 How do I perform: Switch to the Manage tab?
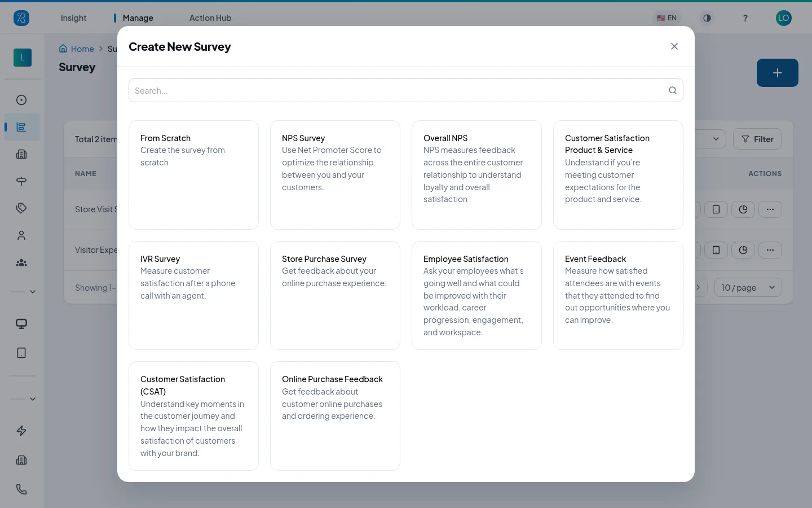138,18
